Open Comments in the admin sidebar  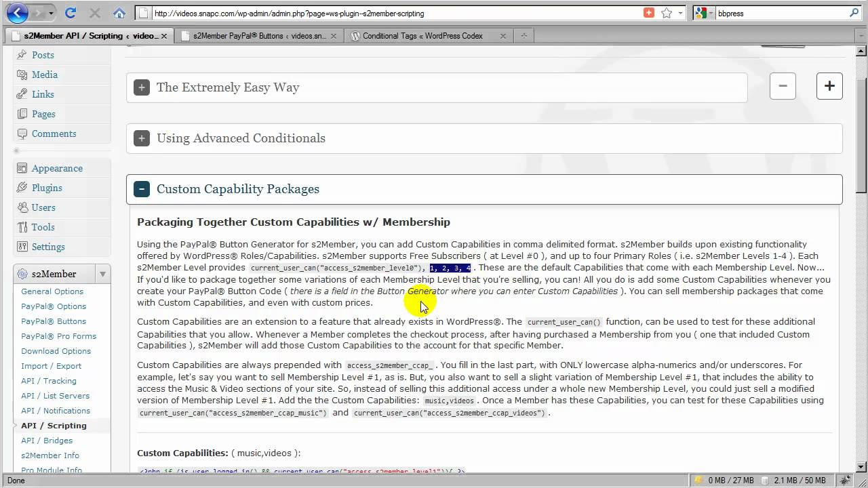coord(54,134)
